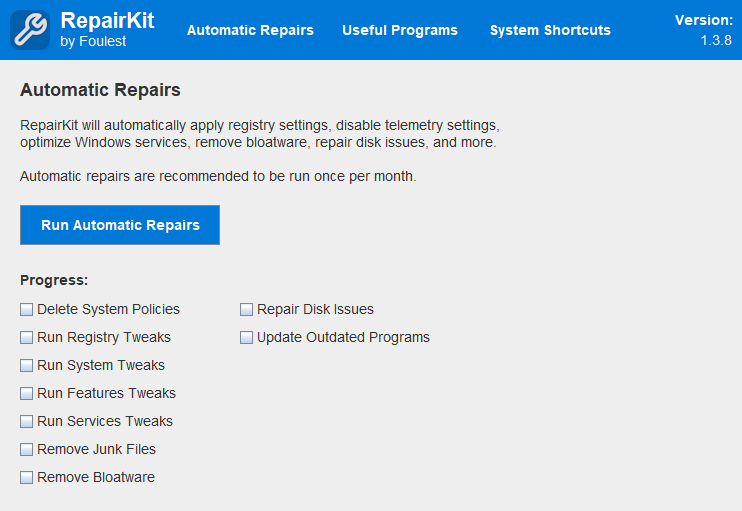Toggle the Remove Junk Files checkbox

pos(26,449)
